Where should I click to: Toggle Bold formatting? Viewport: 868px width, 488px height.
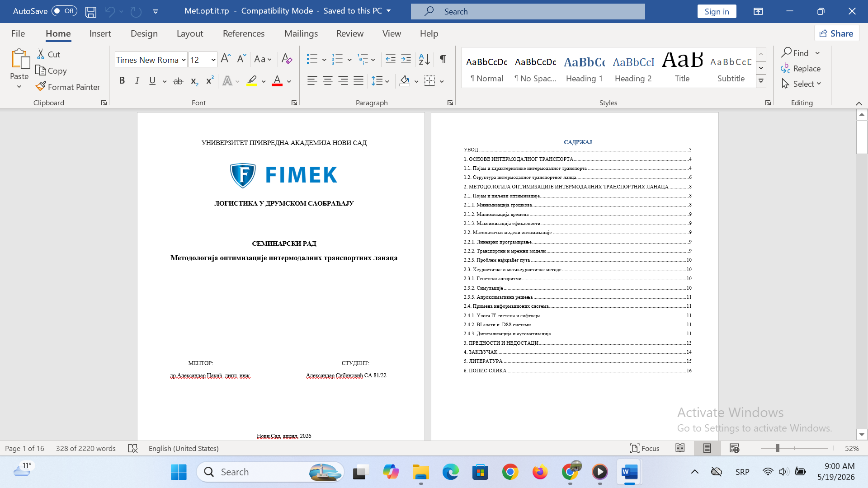tap(122, 81)
